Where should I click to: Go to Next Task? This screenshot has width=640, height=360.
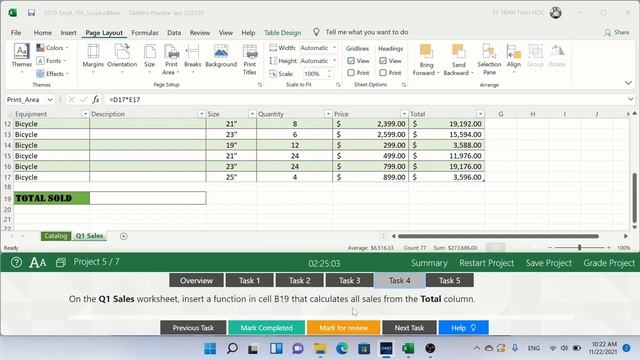pyautogui.click(x=409, y=328)
